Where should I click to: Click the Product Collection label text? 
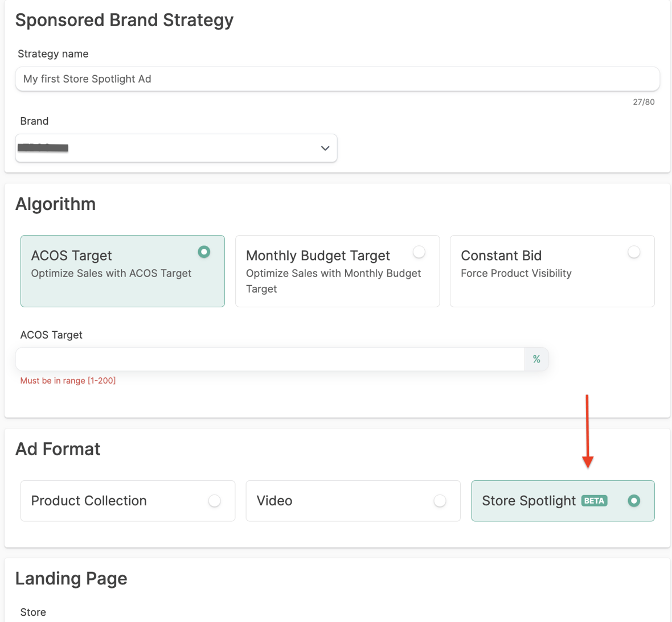click(89, 501)
